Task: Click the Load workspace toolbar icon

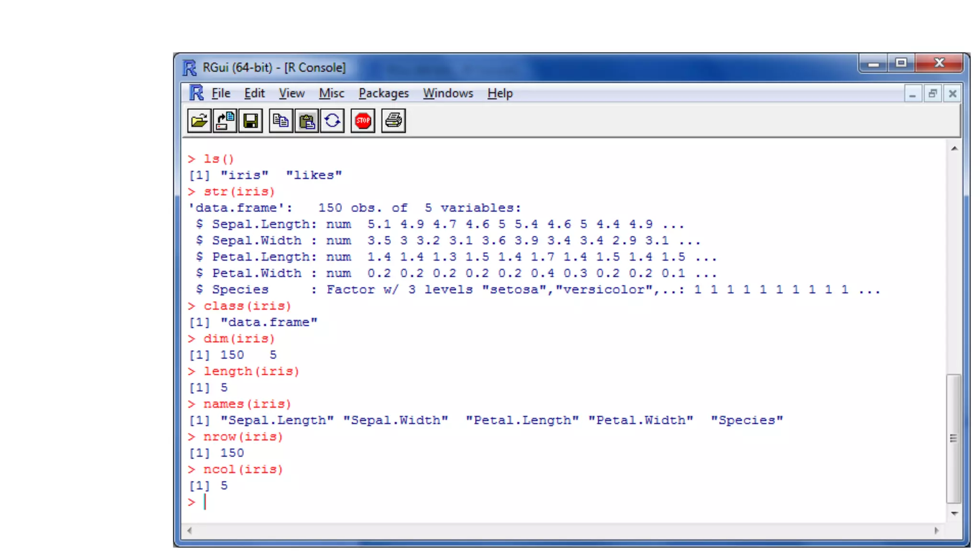Action: (224, 121)
